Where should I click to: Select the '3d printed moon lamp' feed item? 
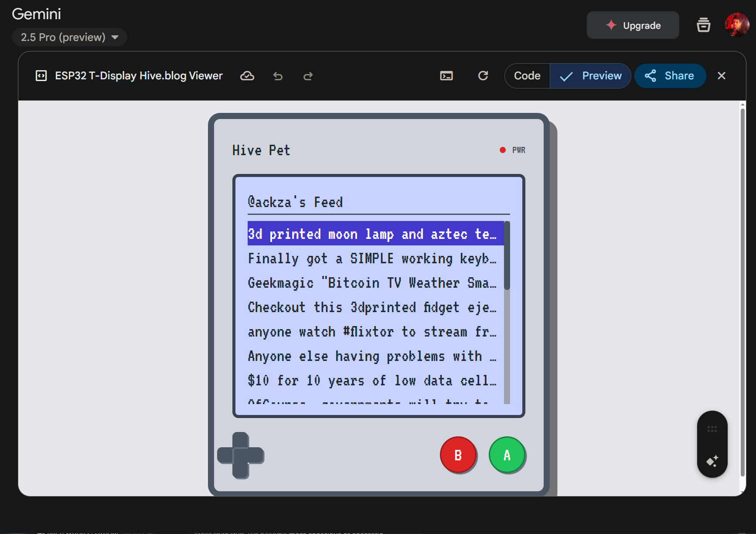pyautogui.click(x=375, y=234)
